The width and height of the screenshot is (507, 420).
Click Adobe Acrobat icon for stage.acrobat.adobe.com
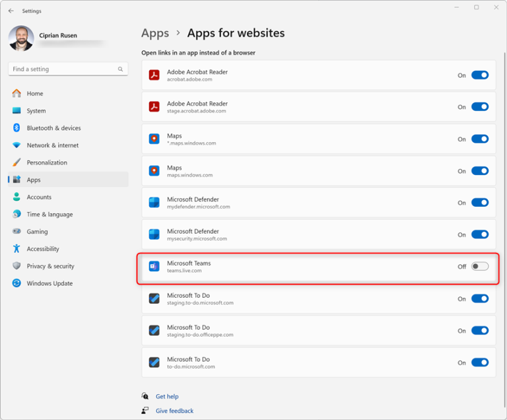154,106
